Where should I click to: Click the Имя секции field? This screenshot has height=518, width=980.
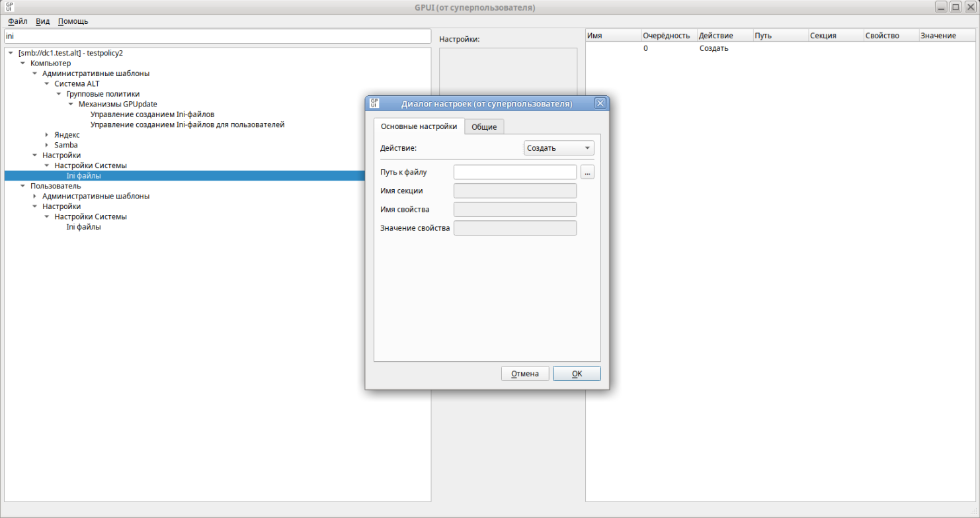tap(515, 191)
